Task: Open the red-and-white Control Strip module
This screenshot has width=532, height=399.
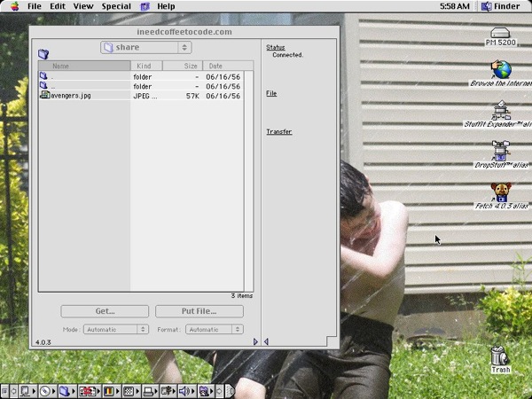Action: (89, 391)
